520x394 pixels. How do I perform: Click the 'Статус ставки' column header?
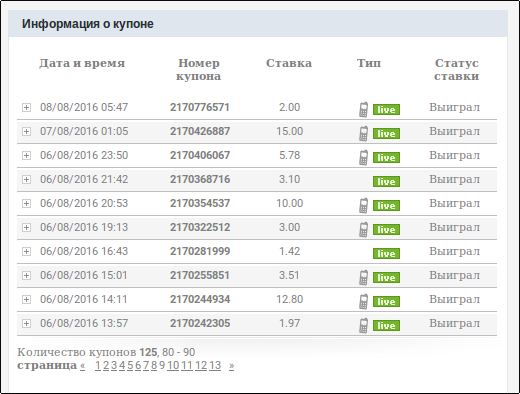click(x=457, y=70)
